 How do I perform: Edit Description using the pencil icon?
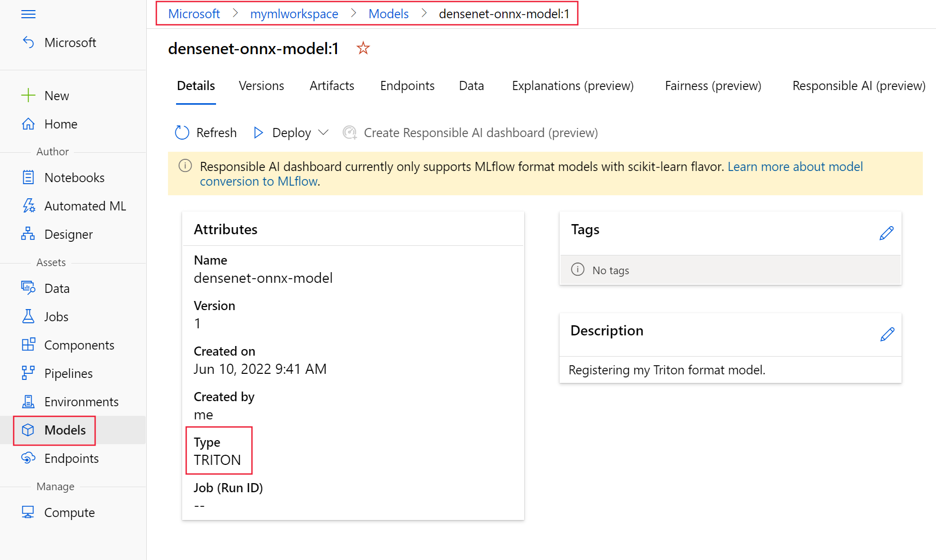click(x=887, y=334)
